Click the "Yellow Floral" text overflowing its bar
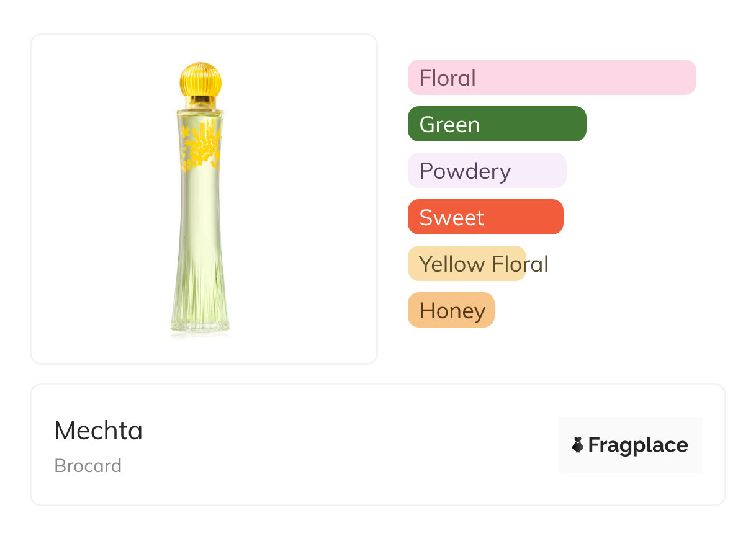 point(538,264)
